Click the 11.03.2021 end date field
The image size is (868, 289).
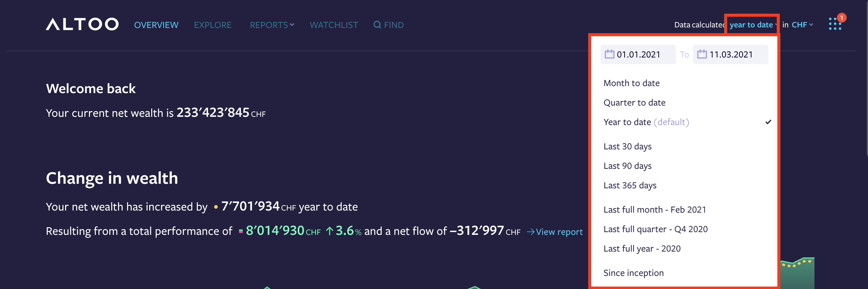731,54
